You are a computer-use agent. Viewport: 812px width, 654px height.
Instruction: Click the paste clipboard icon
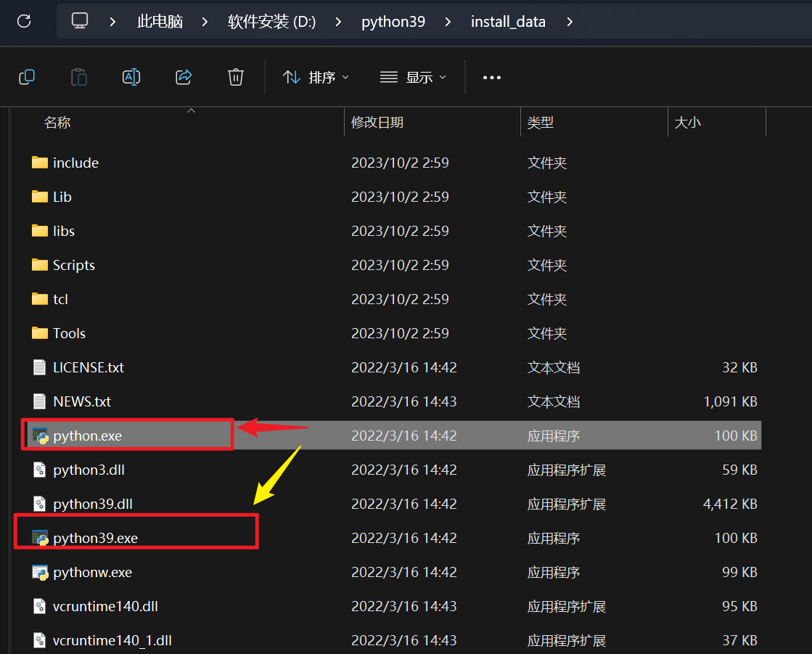(78, 77)
